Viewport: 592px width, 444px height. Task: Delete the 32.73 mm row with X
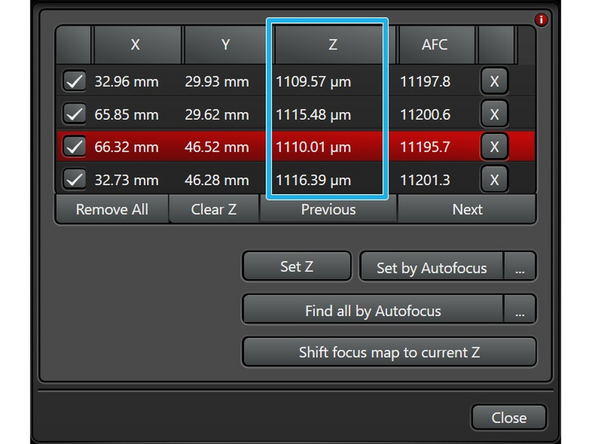tap(494, 179)
